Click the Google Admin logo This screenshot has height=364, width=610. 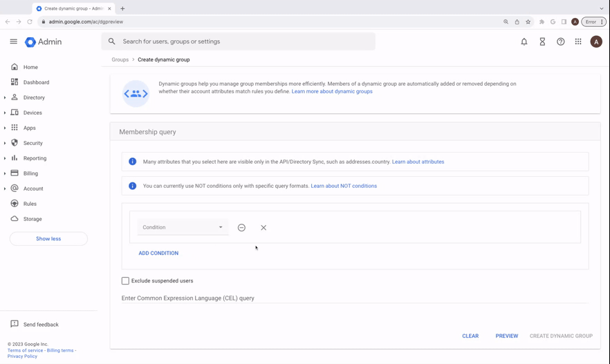pos(43,42)
